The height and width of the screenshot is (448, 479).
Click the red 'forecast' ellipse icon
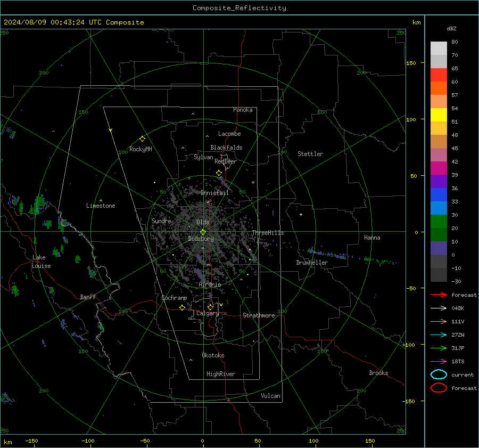[439, 388]
